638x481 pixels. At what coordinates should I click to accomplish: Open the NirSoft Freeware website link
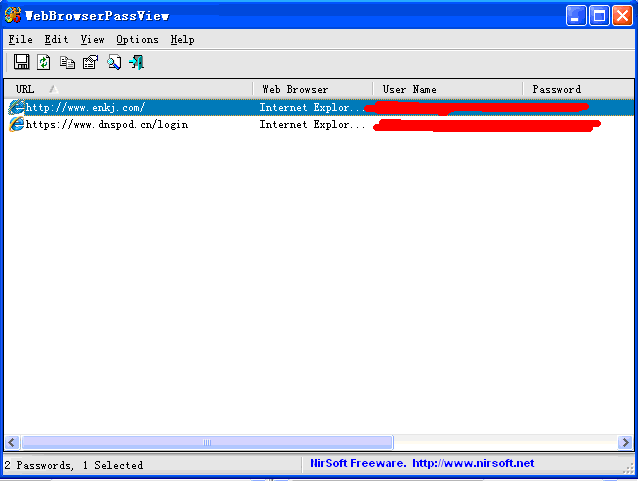tap(422, 463)
